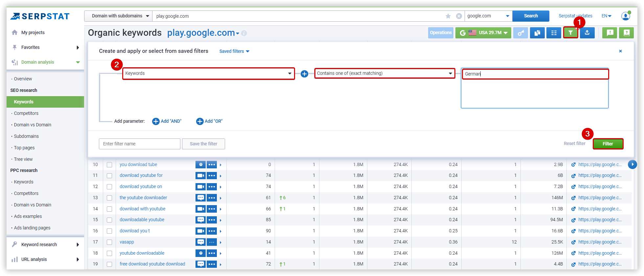Image resolution: width=644 pixels, height=276 pixels.
Task: Click video icon for 'download with youtube'
Action: point(200,209)
